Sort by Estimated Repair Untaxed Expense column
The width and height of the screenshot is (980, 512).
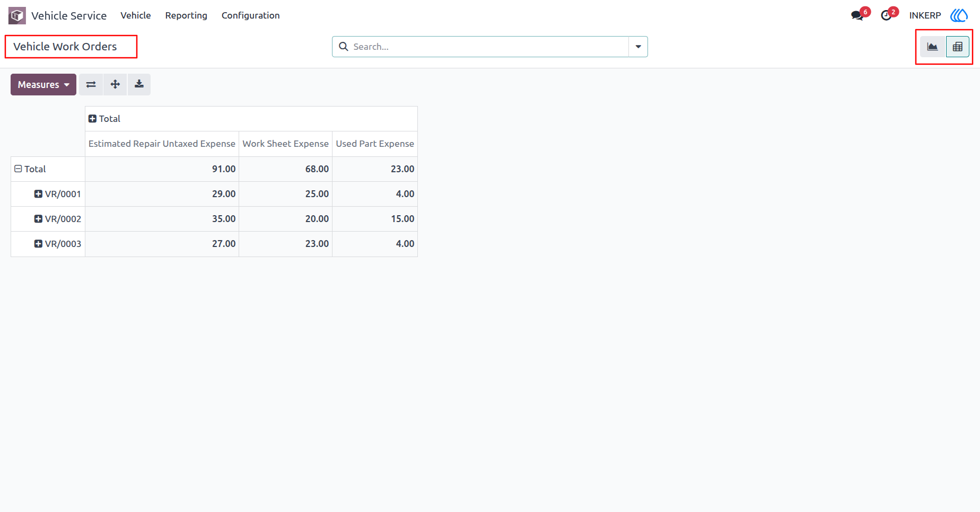162,144
